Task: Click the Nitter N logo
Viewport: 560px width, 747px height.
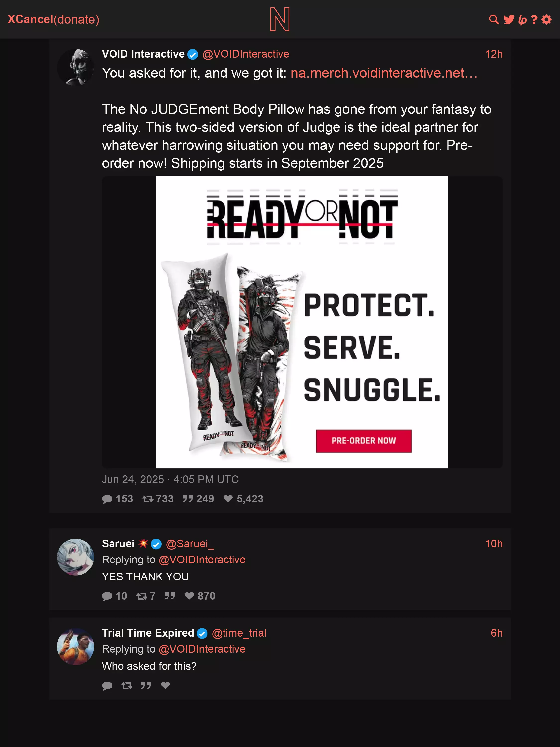Action: 280,19
